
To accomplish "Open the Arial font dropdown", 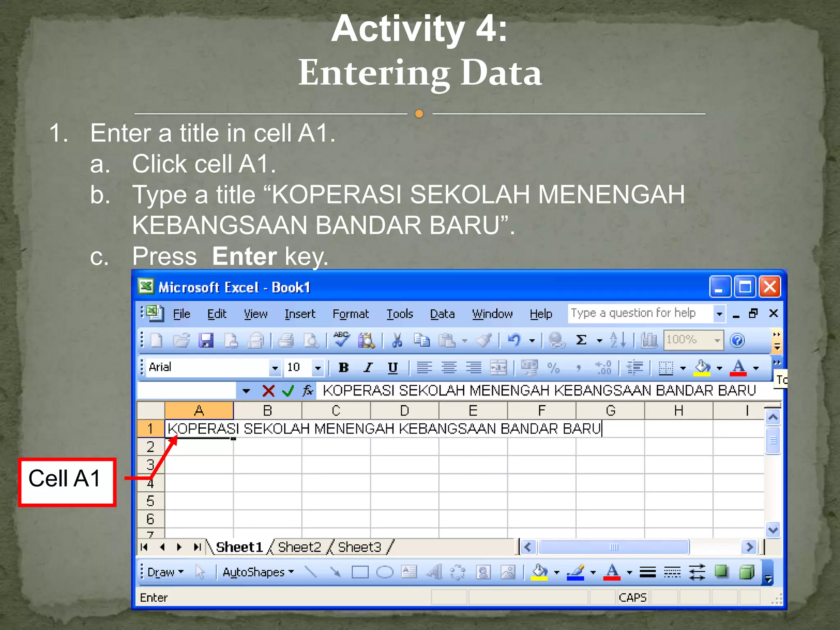I will (x=275, y=368).
